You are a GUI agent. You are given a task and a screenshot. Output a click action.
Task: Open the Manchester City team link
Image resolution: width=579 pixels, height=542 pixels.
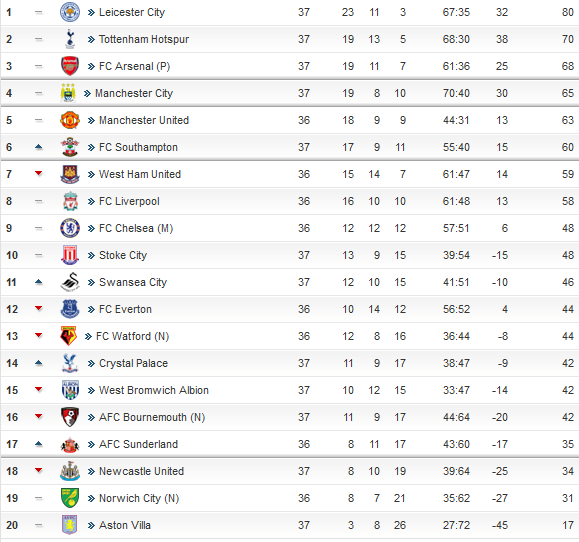pos(134,93)
